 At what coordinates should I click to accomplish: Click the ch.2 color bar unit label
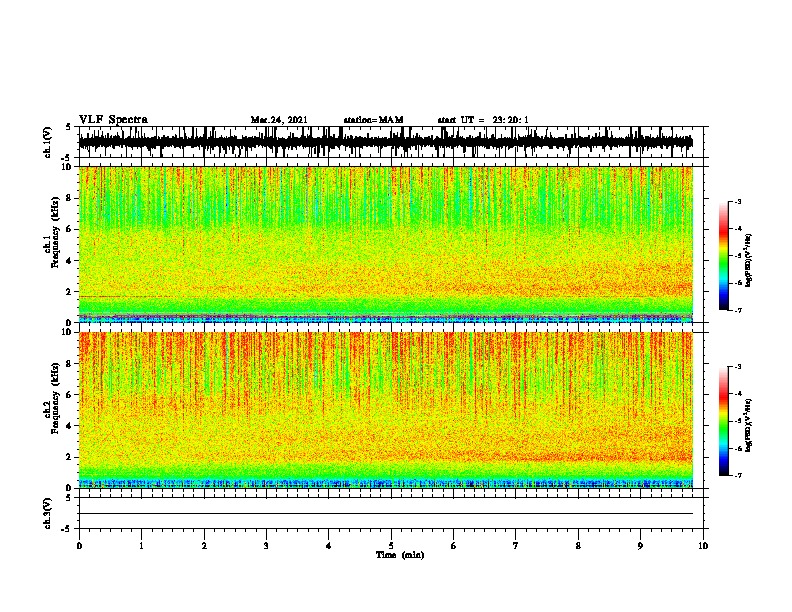pos(749,425)
